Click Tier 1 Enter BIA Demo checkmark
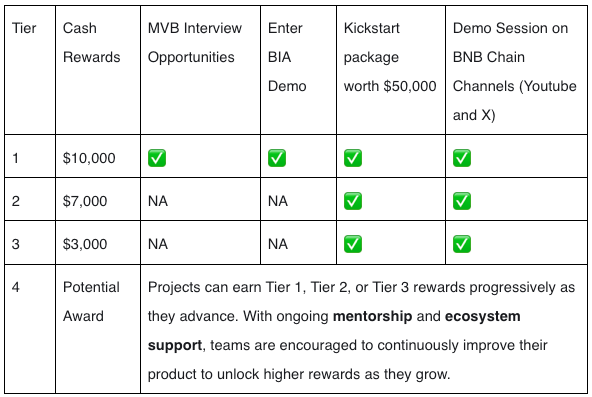This screenshot has width=592, height=397. pos(277,158)
